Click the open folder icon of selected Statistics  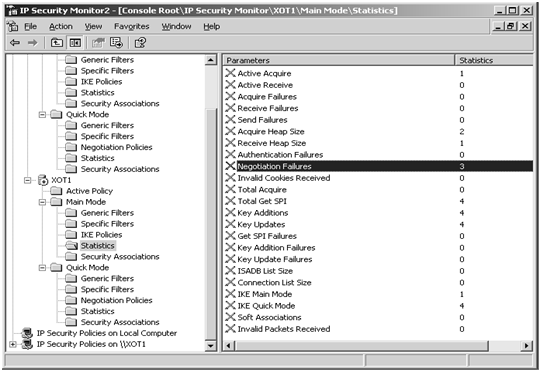pyautogui.click(x=72, y=246)
